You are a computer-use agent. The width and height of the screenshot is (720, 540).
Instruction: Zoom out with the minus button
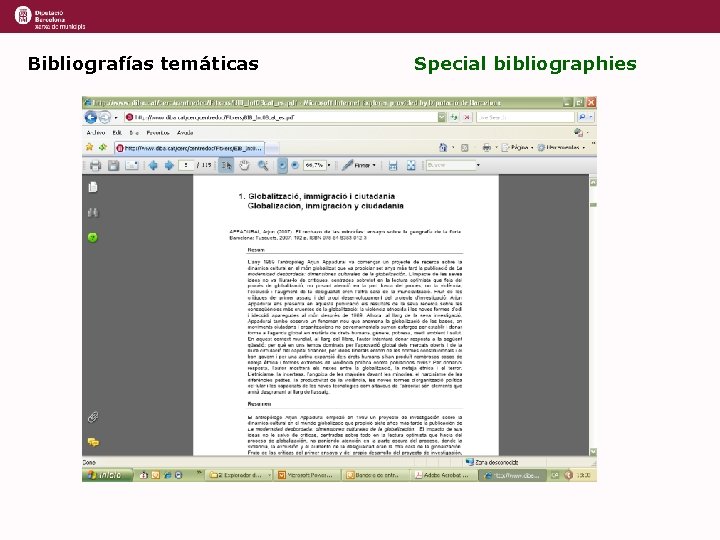point(282,165)
